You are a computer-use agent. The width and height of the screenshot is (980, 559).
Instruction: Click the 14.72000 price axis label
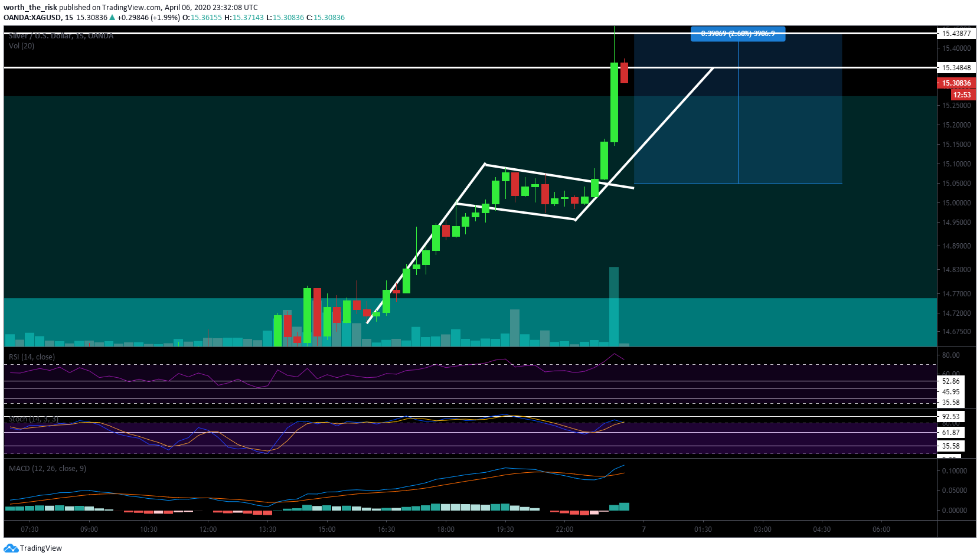click(x=956, y=313)
